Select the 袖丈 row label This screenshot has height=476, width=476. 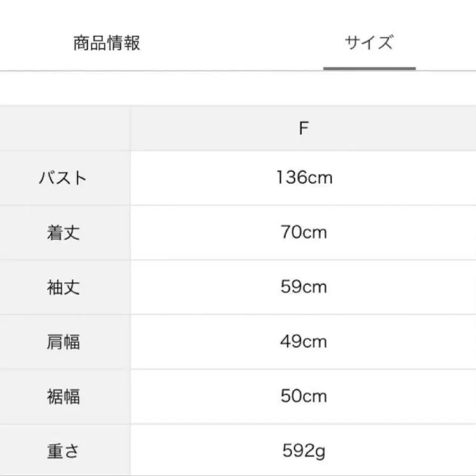(63, 287)
